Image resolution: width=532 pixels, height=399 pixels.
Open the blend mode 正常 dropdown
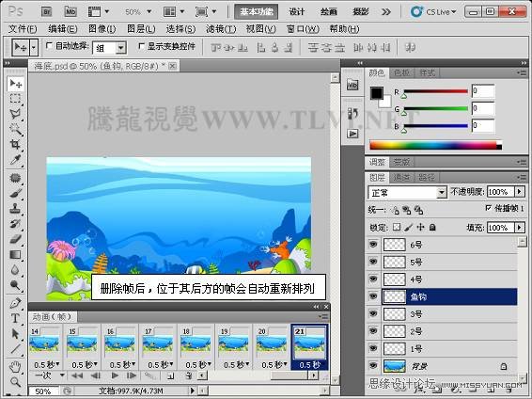point(441,193)
